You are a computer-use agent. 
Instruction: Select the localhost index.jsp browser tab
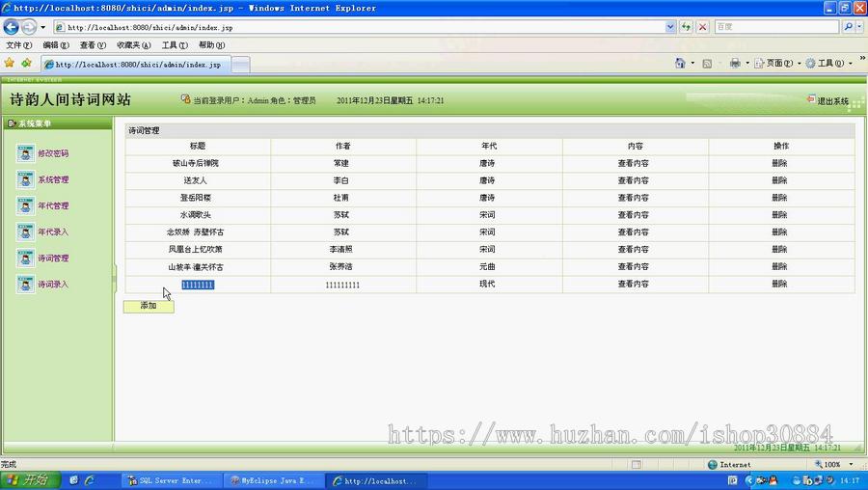coord(136,65)
